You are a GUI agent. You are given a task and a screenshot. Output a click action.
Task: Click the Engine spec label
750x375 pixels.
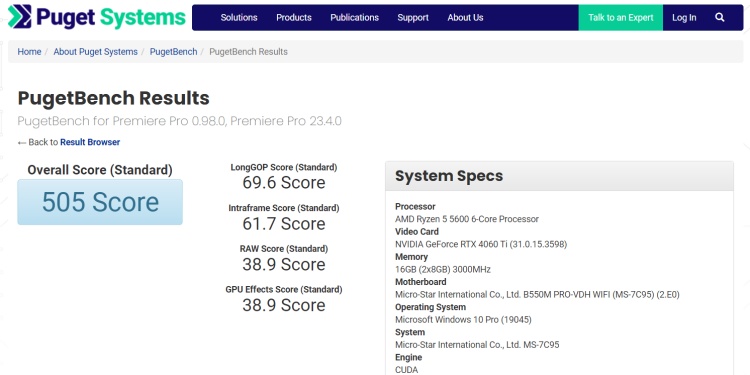pos(408,357)
